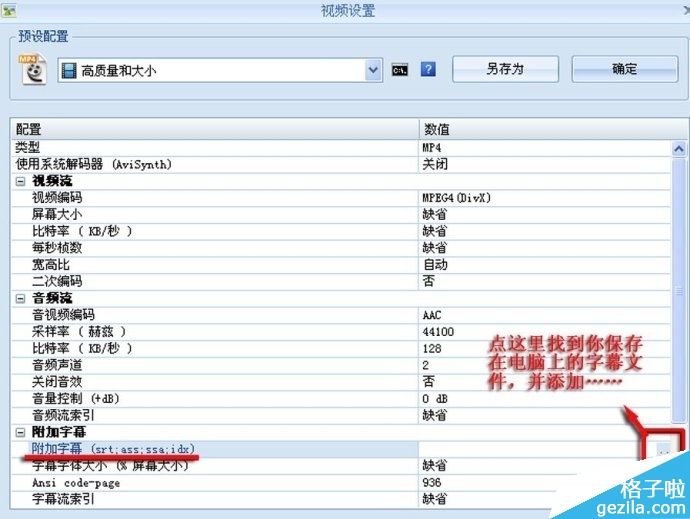Screen dimensions: 690x519
Task: Click the browse button for 附加字幕 file
Action: click(663, 449)
